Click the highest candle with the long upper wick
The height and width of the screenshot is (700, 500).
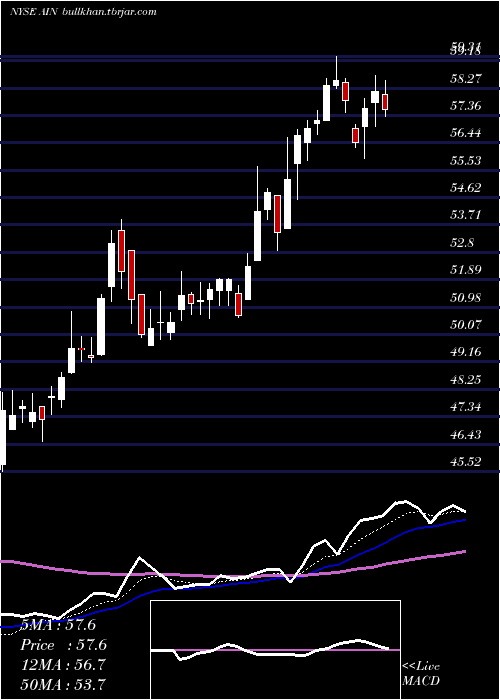click(336, 83)
